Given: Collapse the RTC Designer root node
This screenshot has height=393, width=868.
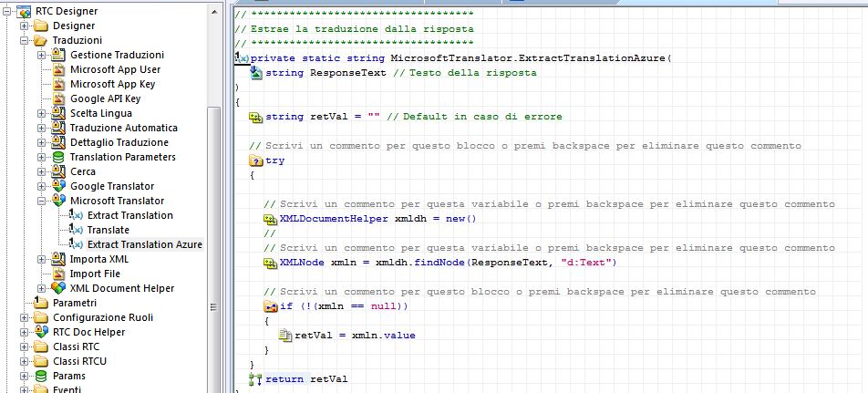Looking at the screenshot, I should click(x=6, y=11).
